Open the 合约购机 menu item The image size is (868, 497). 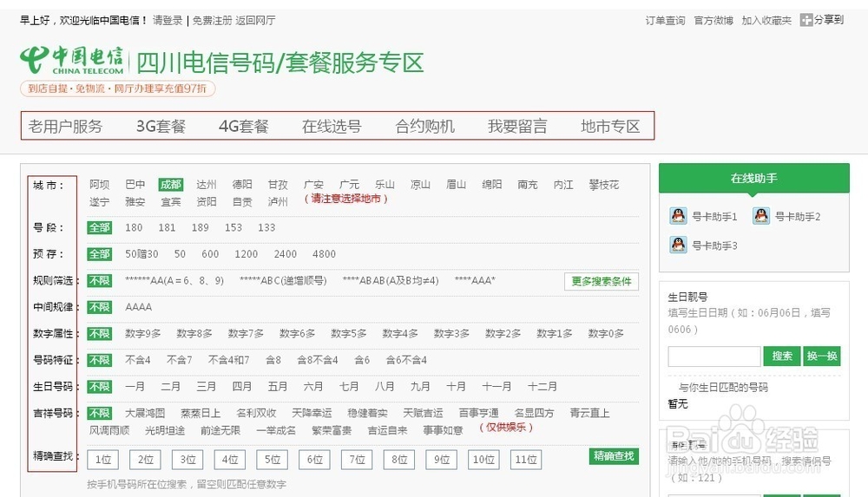[x=424, y=126]
